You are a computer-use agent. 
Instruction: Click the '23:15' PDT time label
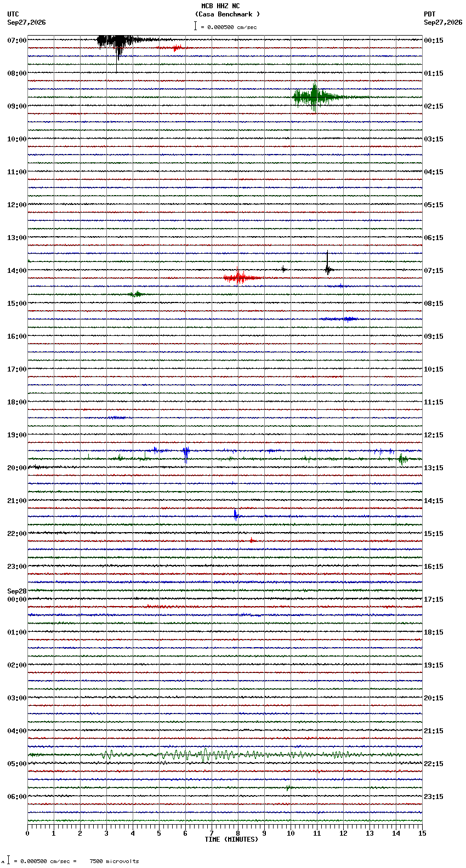click(x=434, y=797)
